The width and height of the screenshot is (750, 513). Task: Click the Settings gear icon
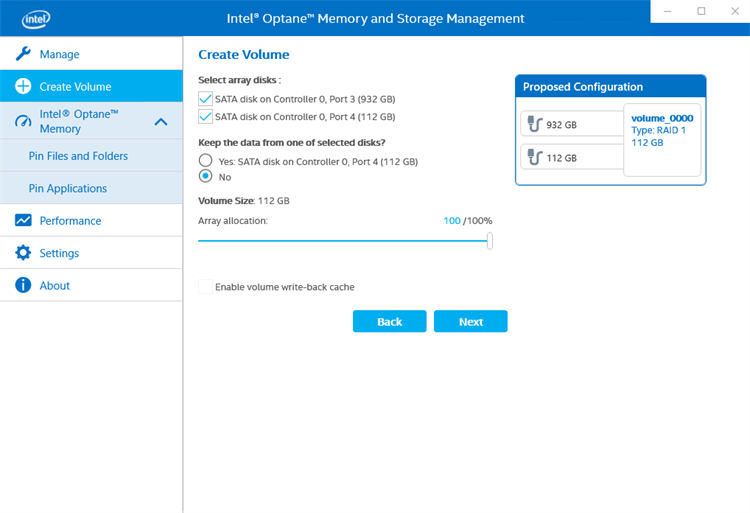coord(23,253)
